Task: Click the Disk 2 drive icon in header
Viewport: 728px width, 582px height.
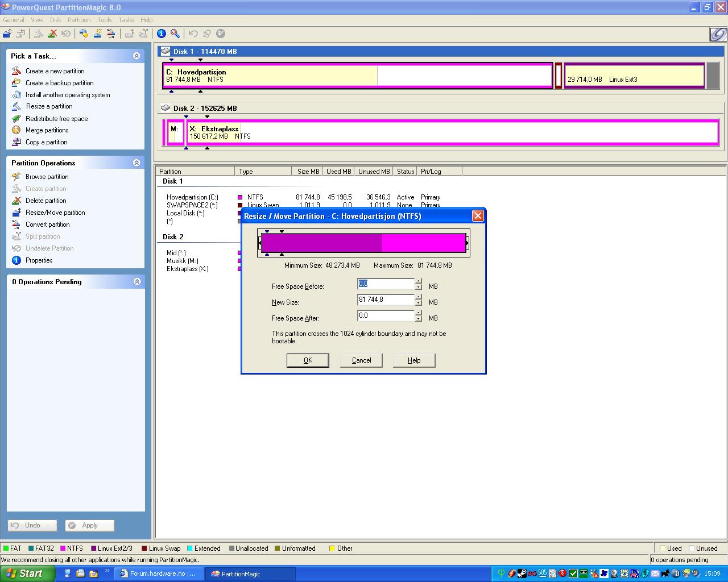Action: (x=166, y=108)
